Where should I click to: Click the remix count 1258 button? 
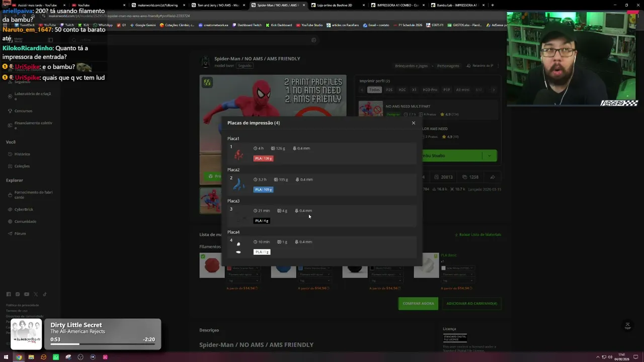click(470, 177)
